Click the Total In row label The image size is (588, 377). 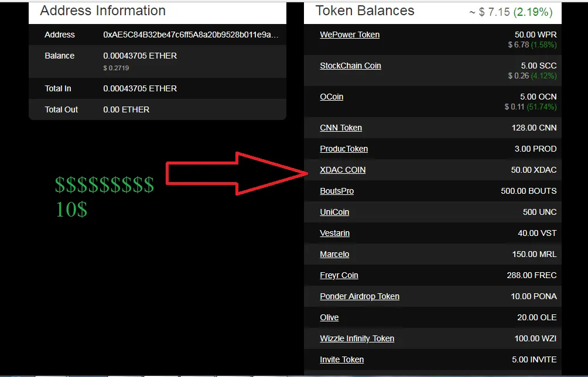58,88
